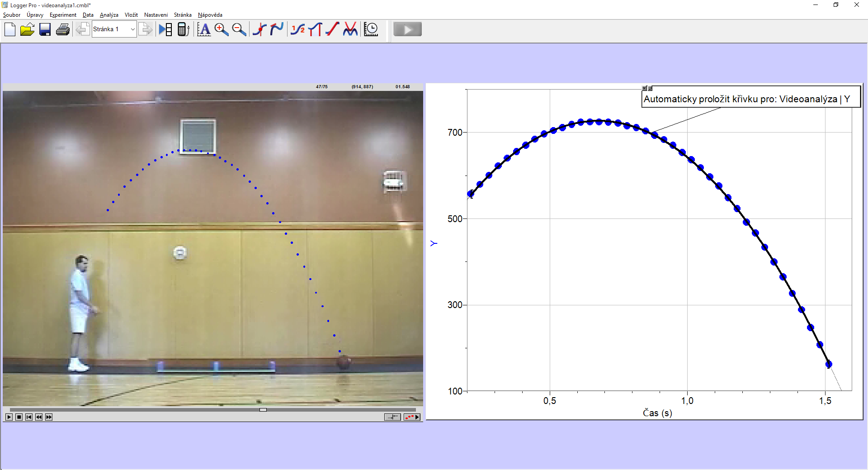This screenshot has width=868, height=470.
Task: Click the grey Collect play button
Action: (x=407, y=29)
